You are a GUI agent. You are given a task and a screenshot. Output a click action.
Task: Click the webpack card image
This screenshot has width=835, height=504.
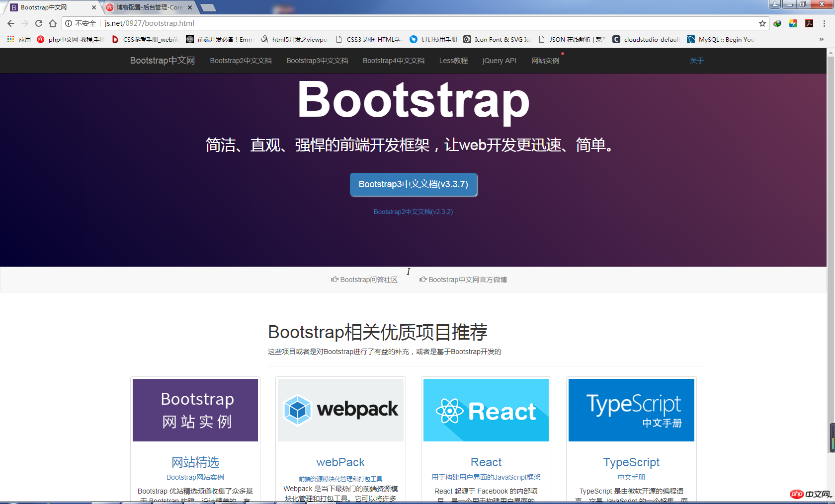click(x=340, y=410)
